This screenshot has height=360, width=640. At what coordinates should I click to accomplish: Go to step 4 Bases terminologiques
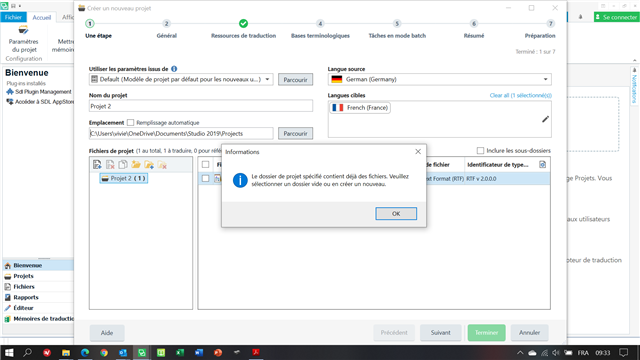pos(320,29)
